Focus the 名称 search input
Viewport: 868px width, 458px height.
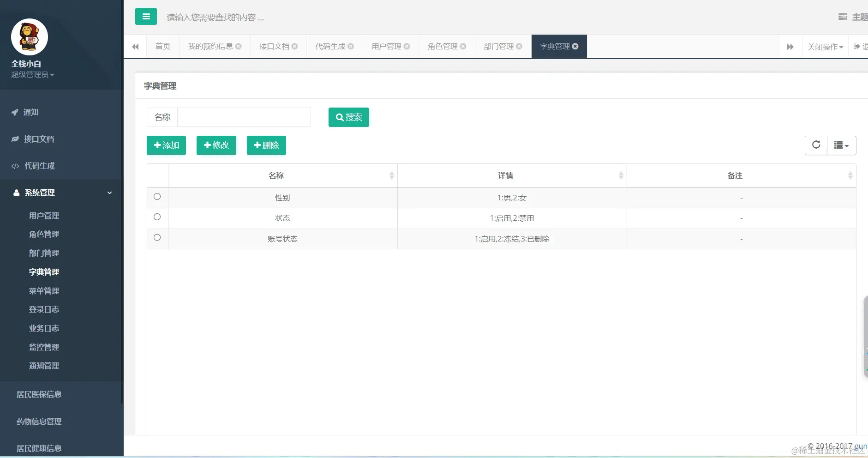coord(244,117)
